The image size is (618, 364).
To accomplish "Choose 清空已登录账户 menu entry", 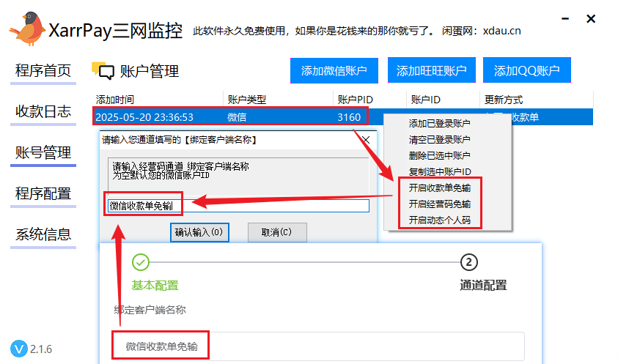I will point(440,140).
